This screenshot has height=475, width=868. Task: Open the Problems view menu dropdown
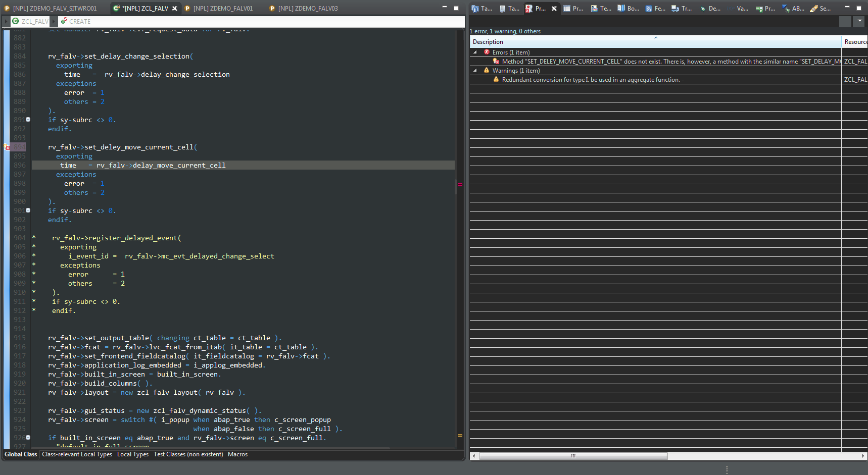tap(859, 21)
